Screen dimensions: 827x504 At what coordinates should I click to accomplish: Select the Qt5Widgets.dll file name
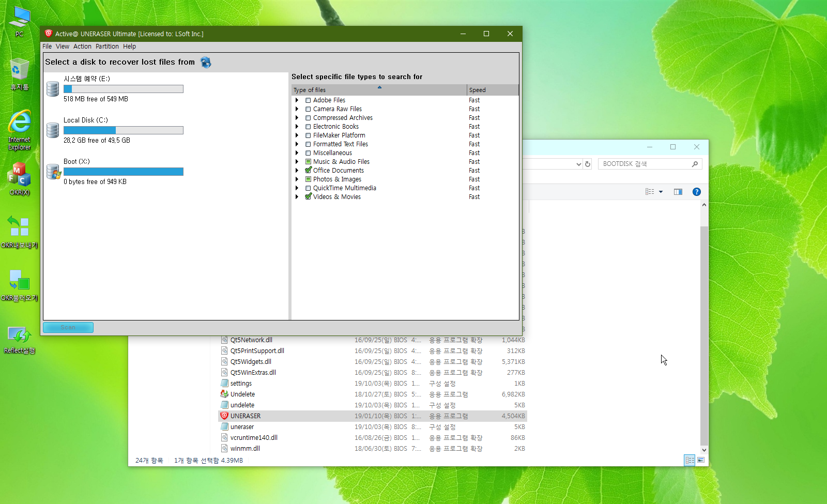[251, 362]
